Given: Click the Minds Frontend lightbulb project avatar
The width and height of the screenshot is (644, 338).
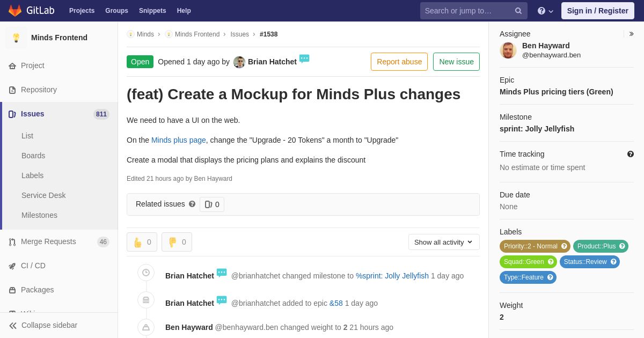Looking at the screenshot, I should (16, 38).
